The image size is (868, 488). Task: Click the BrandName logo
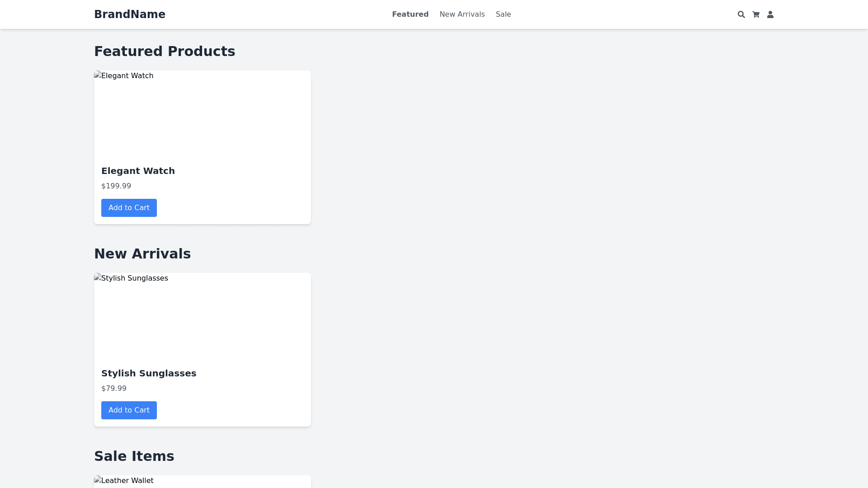pyautogui.click(x=129, y=14)
